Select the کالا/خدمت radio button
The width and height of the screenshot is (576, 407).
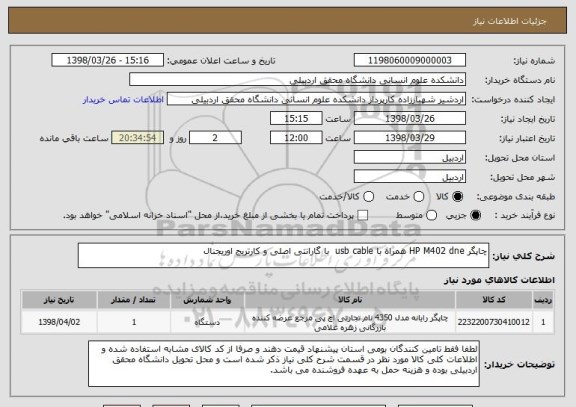[x=368, y=197]
